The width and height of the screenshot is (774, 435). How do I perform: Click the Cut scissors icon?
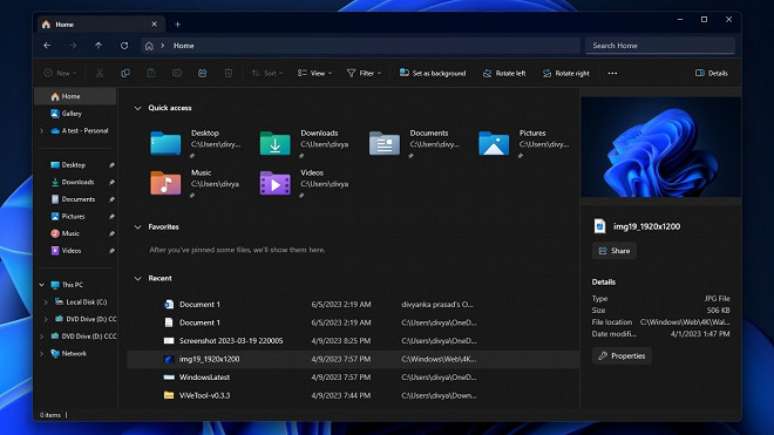(100, 73)
